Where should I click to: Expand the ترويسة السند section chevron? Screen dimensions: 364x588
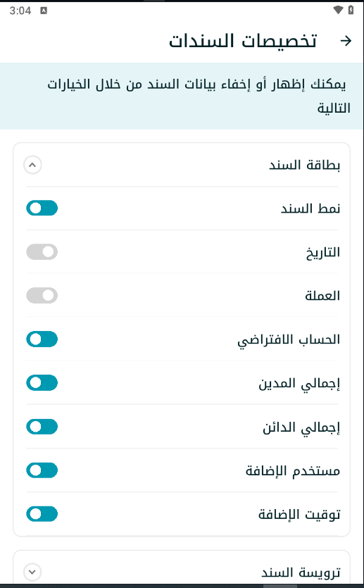(x=32, y=573)
